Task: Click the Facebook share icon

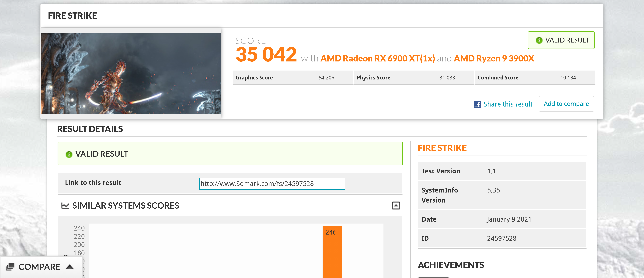Action: pos(477,104)
